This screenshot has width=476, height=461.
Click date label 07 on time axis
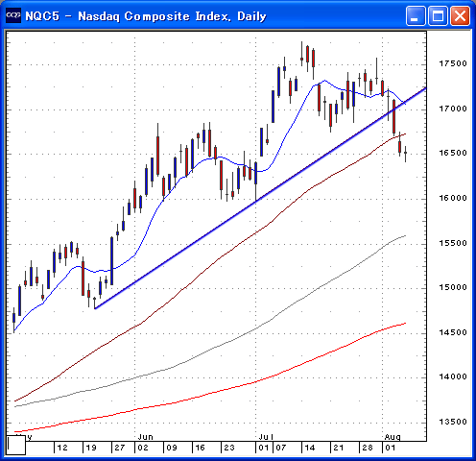(281, 448)
